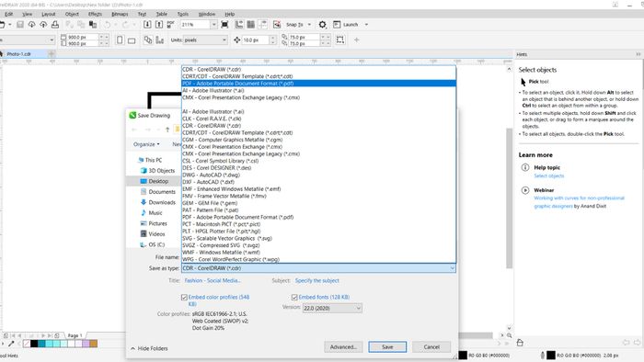Click the Webinar play icon in Hints
644x362 pixels.
coord(525,190)
